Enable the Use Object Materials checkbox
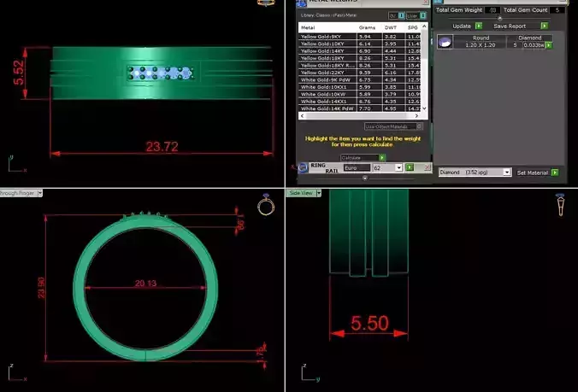Viewport: 578px width, 392px height. (419, 126)
